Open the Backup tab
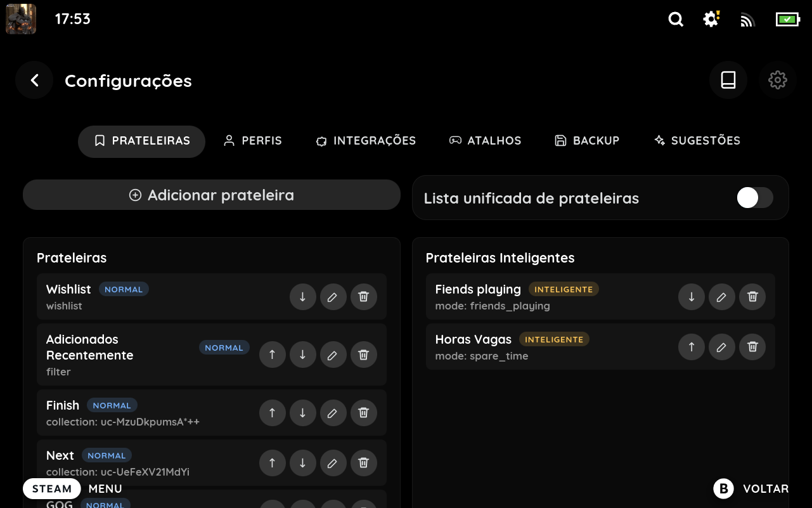Image resolution: width=812 pixels, height=508 pixels. (x=586, y=141)
